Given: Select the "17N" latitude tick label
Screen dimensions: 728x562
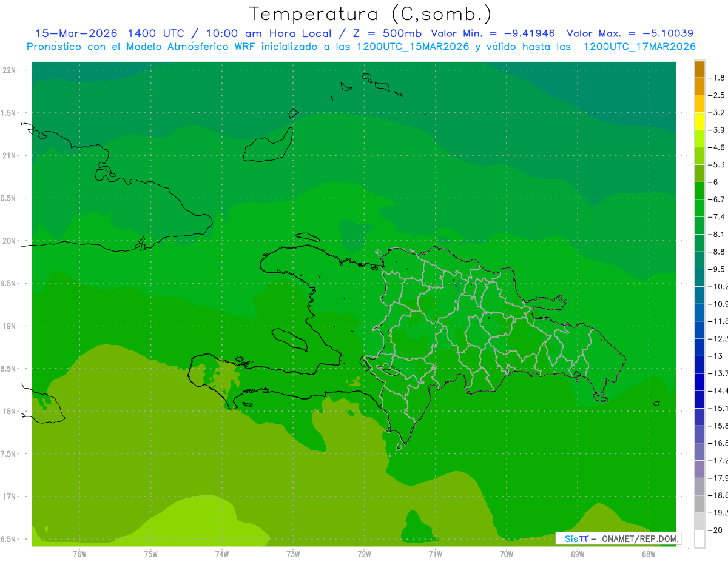Looking at the screenshot, I should 10,497.
